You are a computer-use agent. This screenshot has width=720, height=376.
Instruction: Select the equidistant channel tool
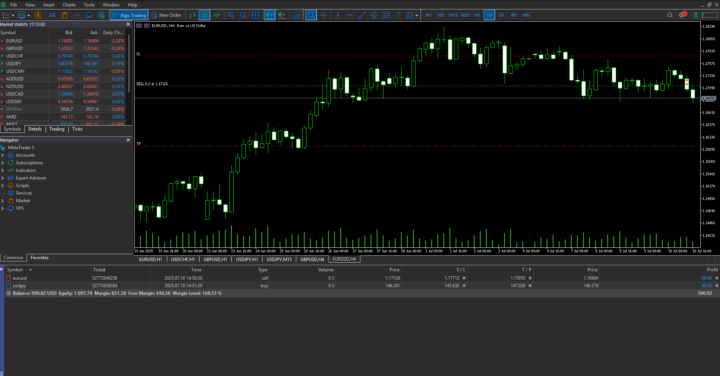(374, 15)
